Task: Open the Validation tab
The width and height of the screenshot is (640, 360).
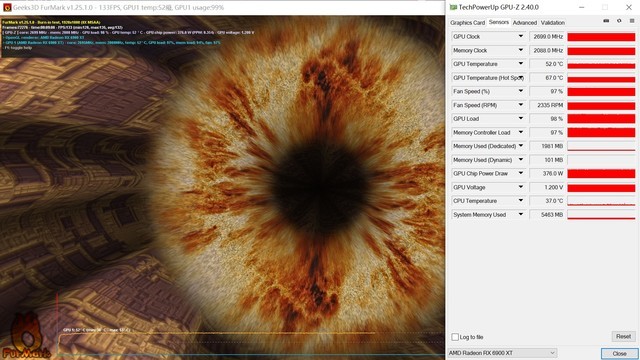Action: click(553, 23)
